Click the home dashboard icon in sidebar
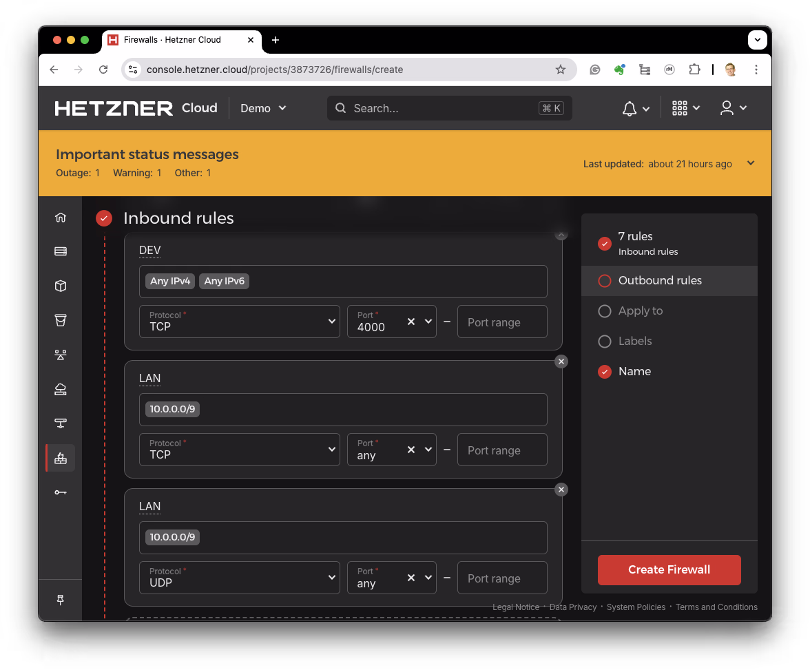Screen dimensions: 810x672 click(x=61, y=218)
